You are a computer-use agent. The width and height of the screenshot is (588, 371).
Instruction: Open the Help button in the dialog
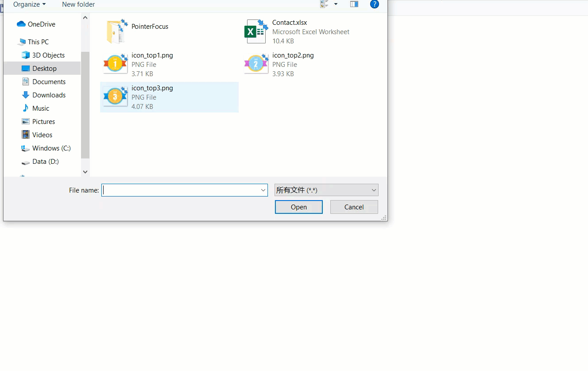tap(375, 4)
